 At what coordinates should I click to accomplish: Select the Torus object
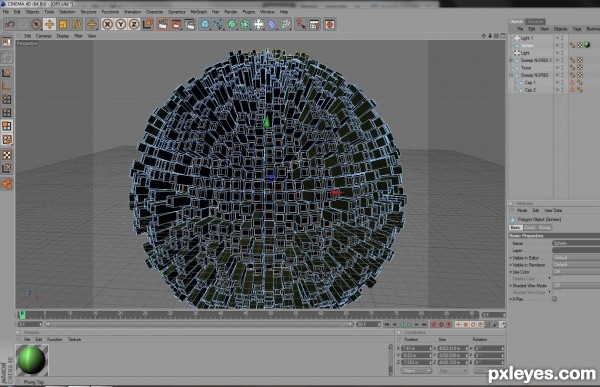coord(526,68)
